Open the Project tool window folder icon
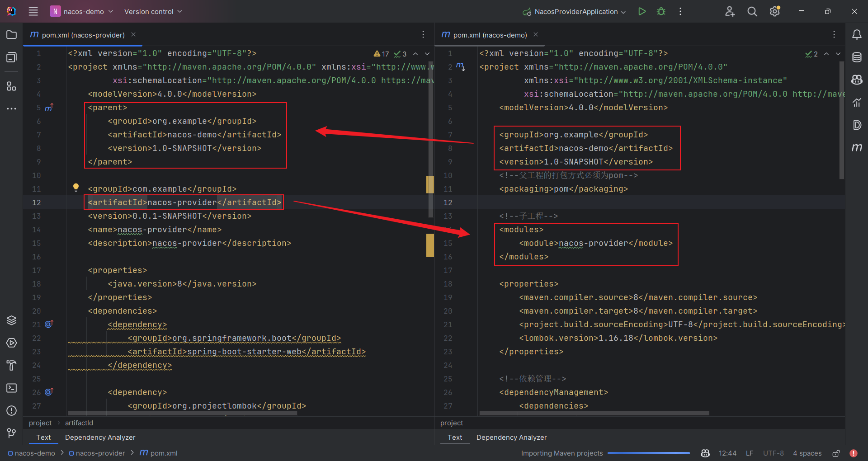868x461 pixels. point(12,35)
